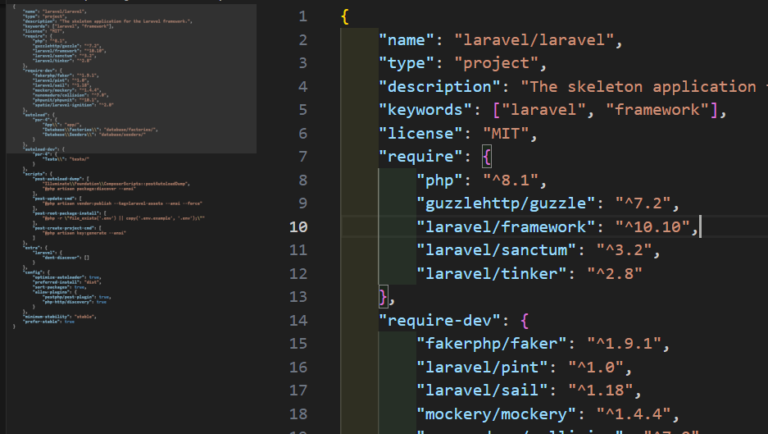
Task: Click the closing brace on line 13
Action: (x=383, y=297)
